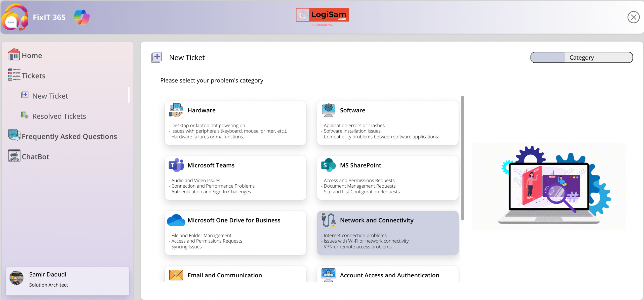Open the Copilot icon in header

[x=82, y=17]
